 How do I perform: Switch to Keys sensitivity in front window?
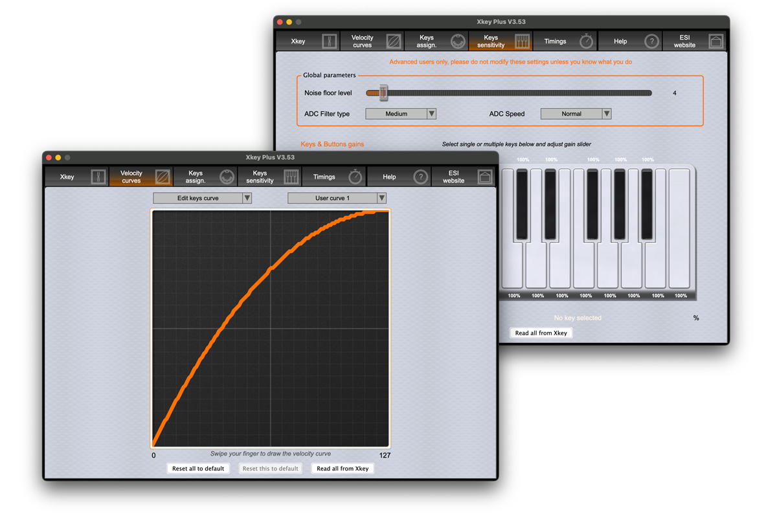pos(269,177)
